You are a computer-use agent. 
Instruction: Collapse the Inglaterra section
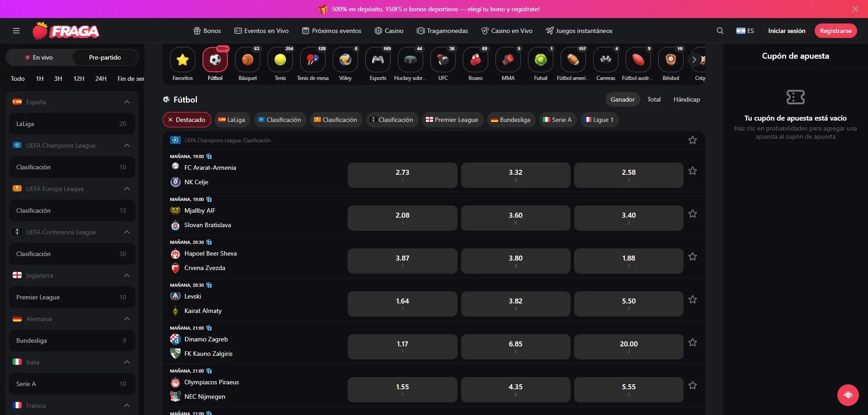(127, 275)
